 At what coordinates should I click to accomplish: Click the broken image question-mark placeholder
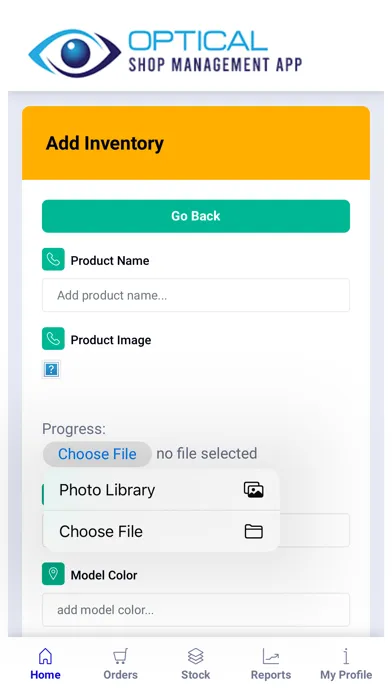pyautogui.click(x=51, y=369)
